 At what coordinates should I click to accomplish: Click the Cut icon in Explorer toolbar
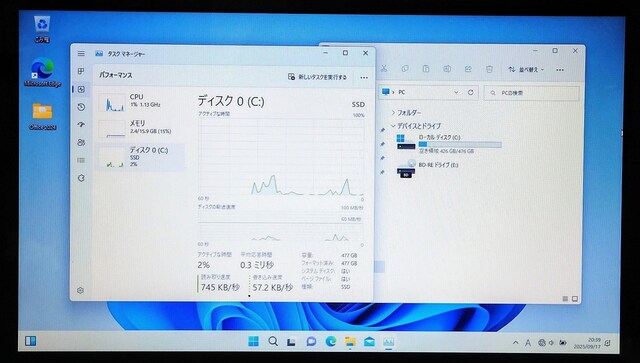(x=384, y=69)
